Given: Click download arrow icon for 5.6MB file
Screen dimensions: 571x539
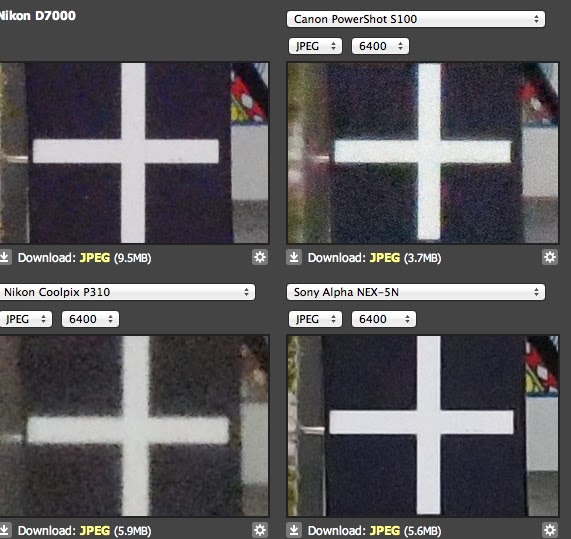Looking at the screenshot, I should pos(294,530).
